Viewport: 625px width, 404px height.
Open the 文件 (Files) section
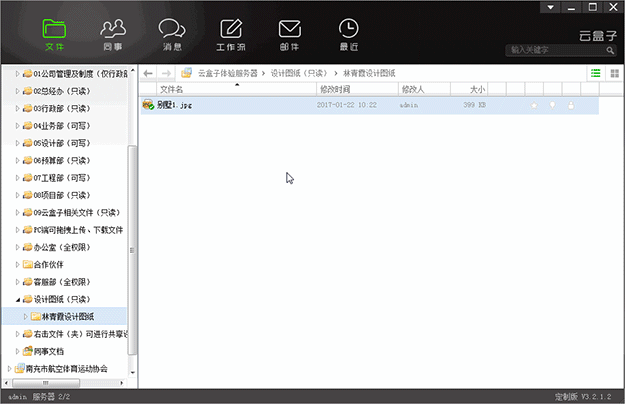54,35
